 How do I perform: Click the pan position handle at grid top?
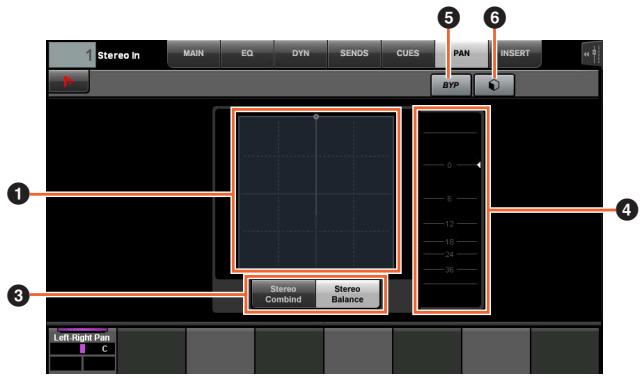(x=316, y=117)
